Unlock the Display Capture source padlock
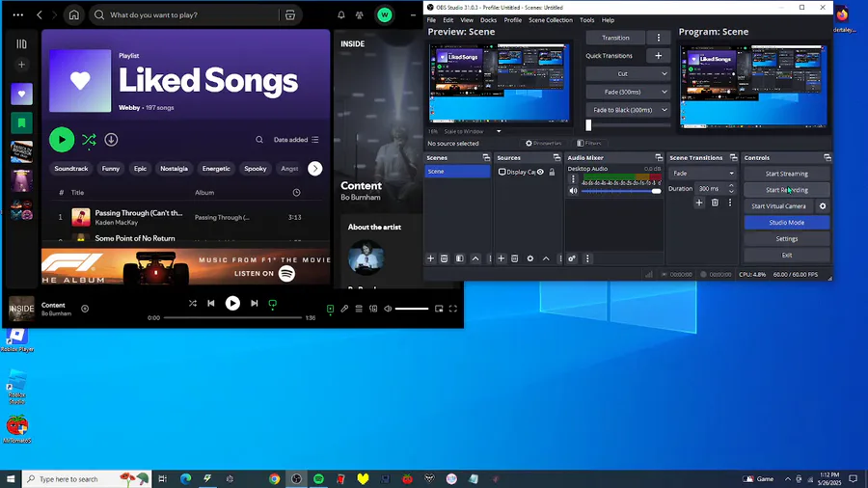The height and width of the screenshot is (488, 868). point(552,172)
